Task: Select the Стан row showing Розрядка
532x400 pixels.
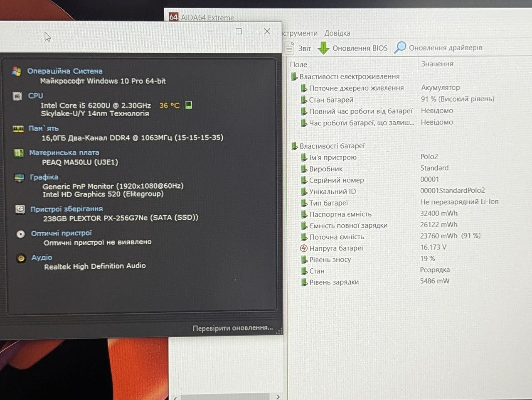Action: [x=375, y=270]
